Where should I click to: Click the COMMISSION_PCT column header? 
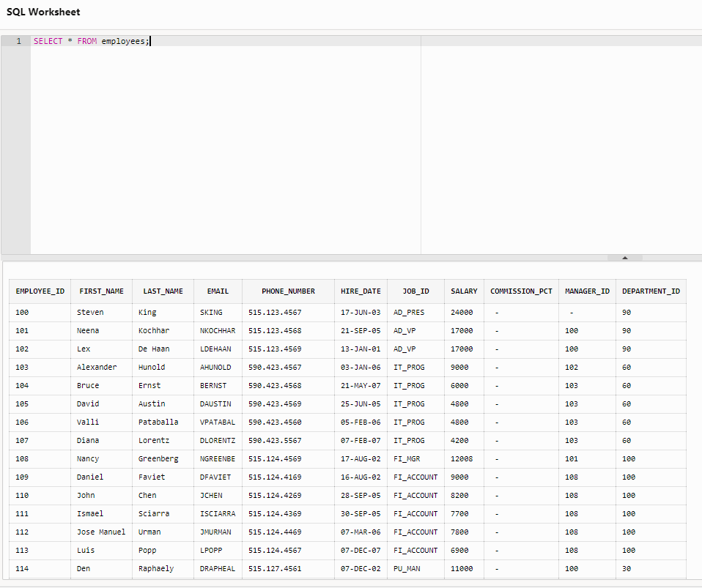click(521, 291)
